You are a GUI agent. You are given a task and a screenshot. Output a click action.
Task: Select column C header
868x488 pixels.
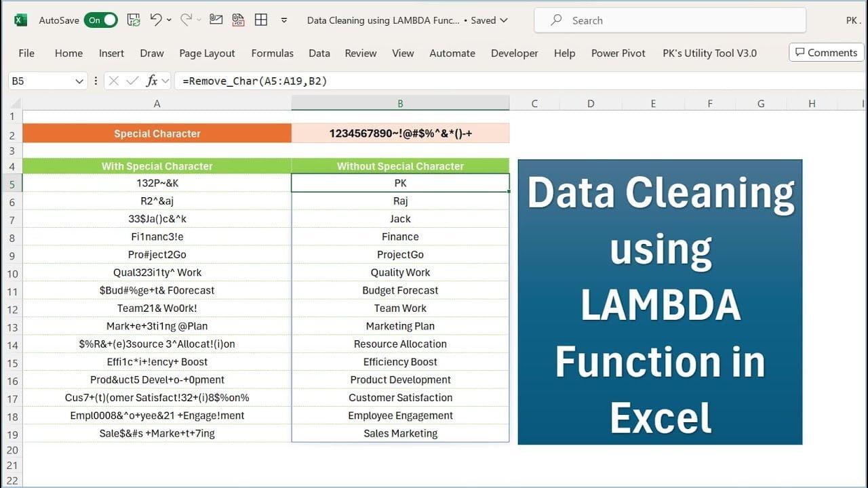(534, 104)
